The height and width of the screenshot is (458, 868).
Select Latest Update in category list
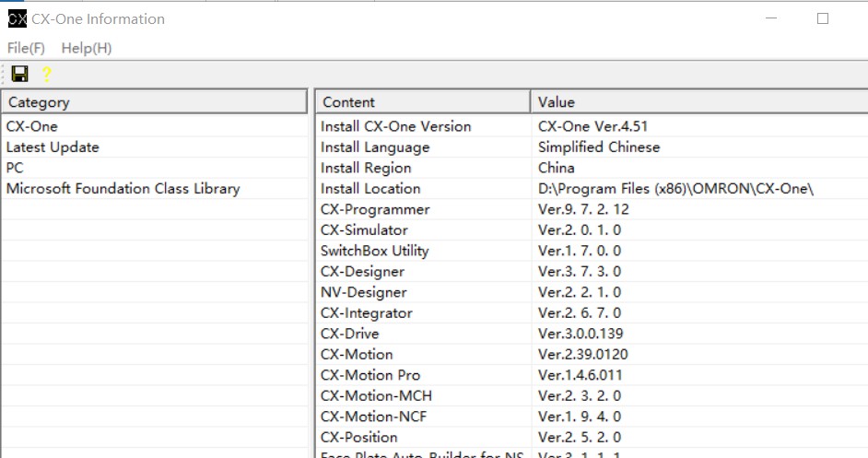pyautogui.click(x=53, y=147)
